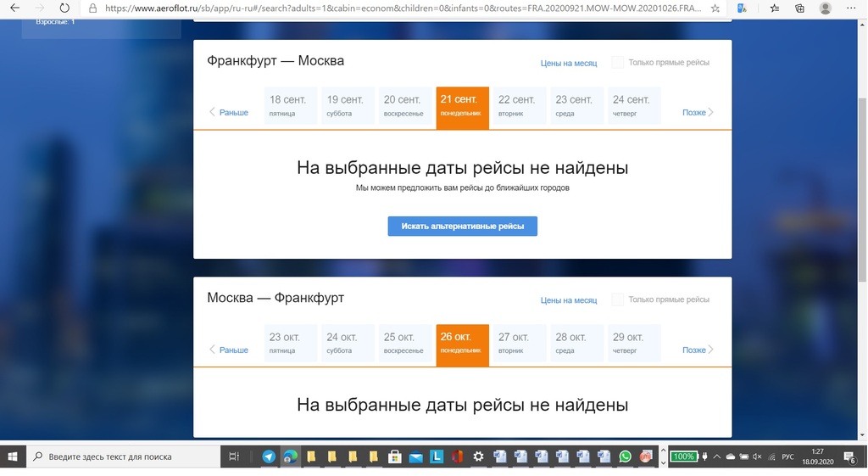Screen dimensions: 868x476
Task: Open the taskbar clock 1:27 18.09.2020
Action: (x=818, y=456)
